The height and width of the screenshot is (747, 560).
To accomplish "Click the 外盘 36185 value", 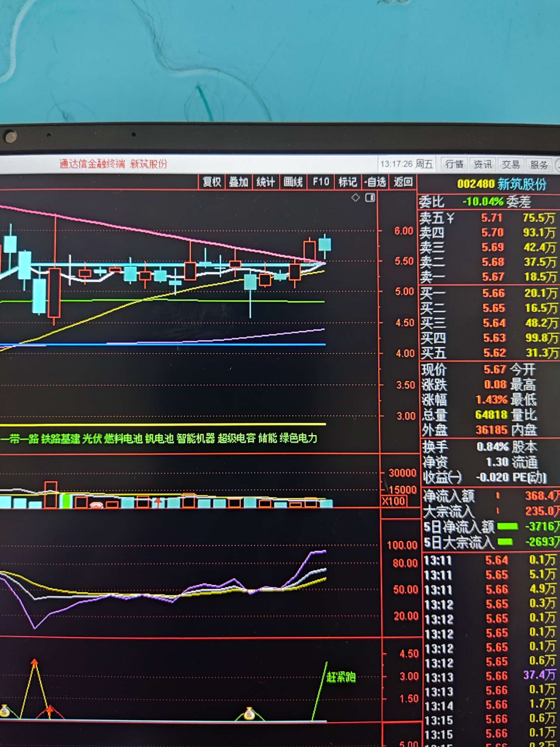I will tap(492, 430).
